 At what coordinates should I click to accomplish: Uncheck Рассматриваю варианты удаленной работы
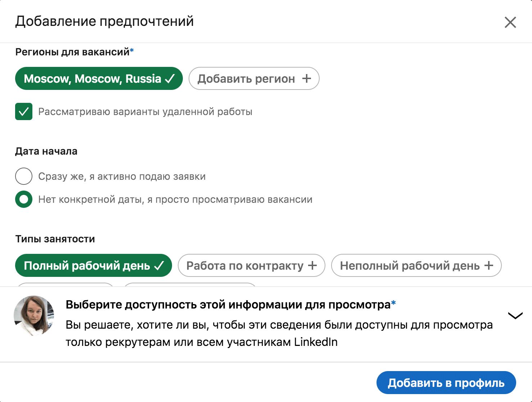24,112
